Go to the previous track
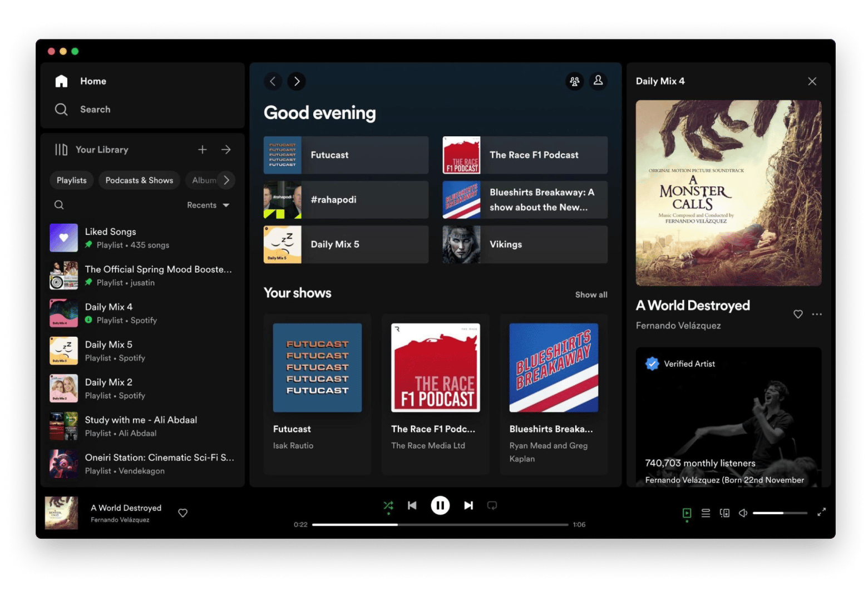868x590 pixels. pyautogui.click(x=412, y=505)
